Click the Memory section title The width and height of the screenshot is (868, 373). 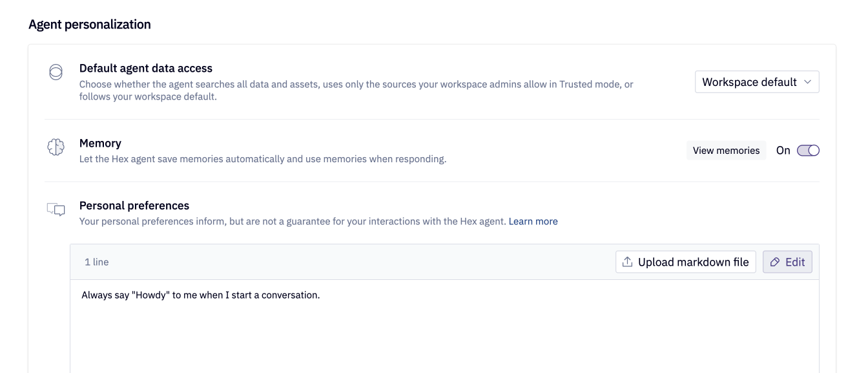(x=100, y=144)
